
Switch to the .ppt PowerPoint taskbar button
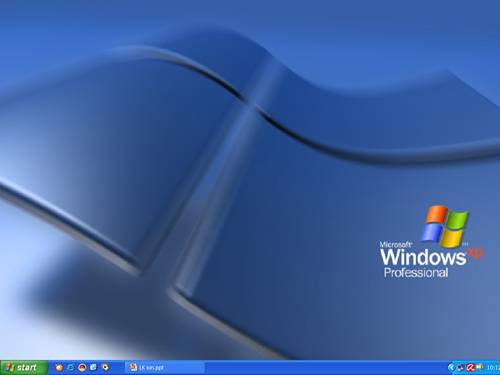click(165, 368)
